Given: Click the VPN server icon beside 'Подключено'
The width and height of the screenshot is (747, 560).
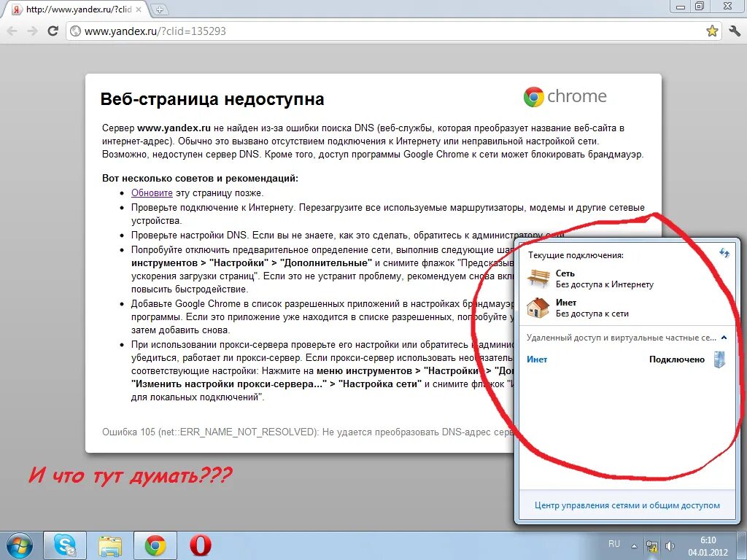Looking at the screenshot, I should (719, 359).
